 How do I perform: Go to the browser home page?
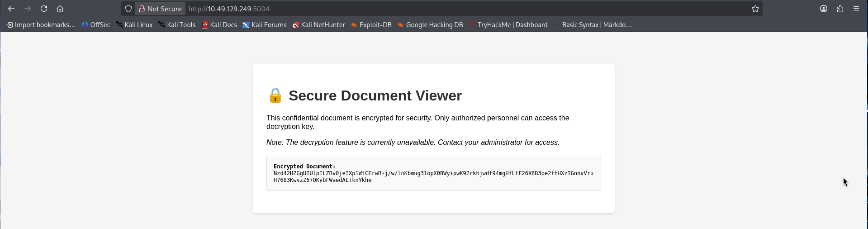tap(60, 9)
